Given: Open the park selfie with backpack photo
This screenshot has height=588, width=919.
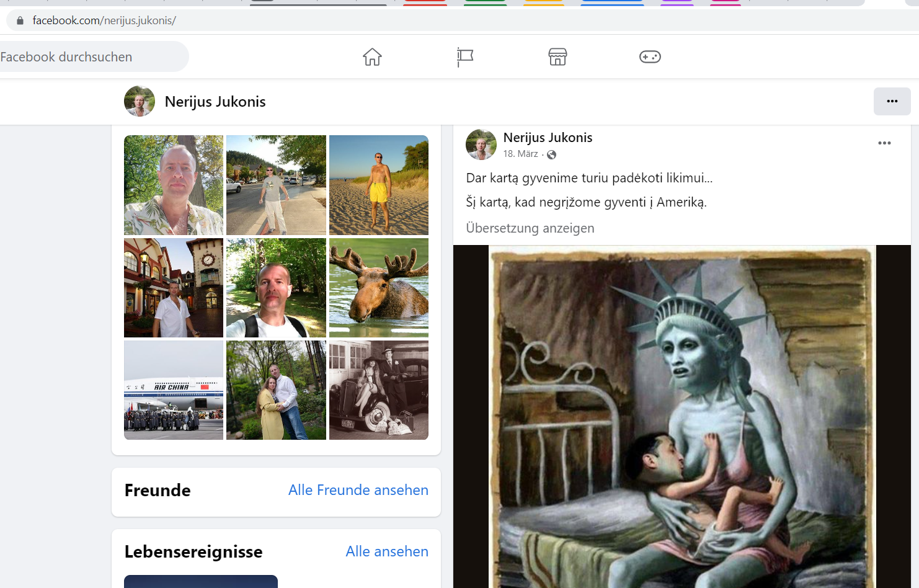Looking at the screenshot, I should click(x=276, y=288).
